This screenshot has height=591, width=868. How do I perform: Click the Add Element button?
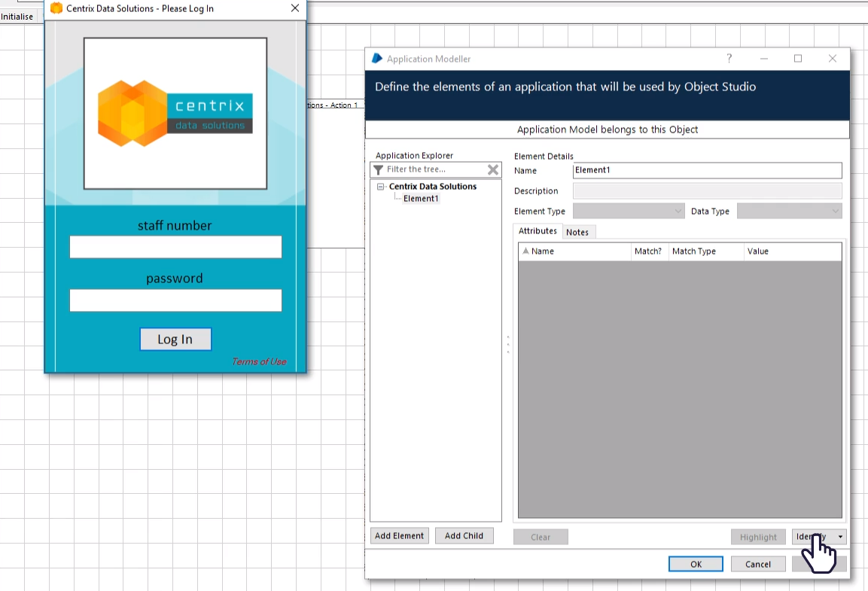(x=399, y=535)
